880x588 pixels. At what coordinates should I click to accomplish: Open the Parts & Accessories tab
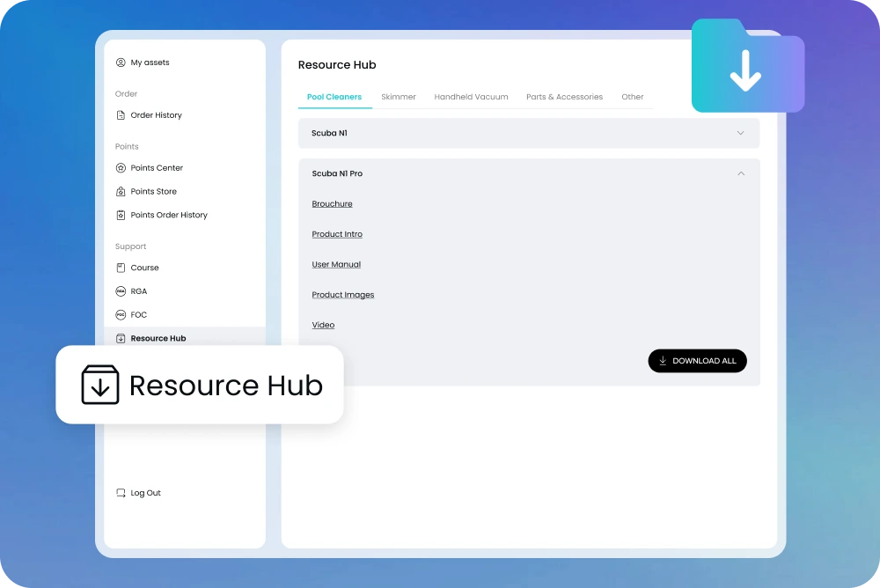point(564,97)
